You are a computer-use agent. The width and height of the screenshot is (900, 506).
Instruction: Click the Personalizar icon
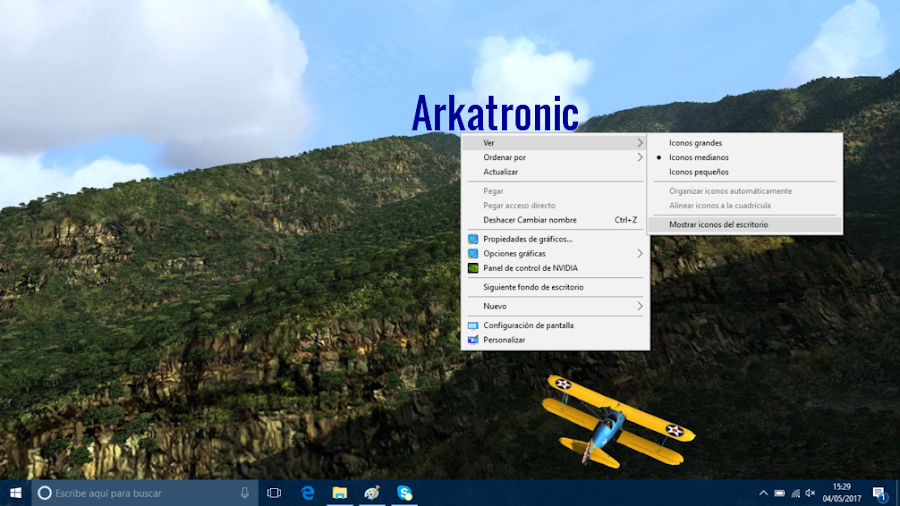[x=473, y=340]
